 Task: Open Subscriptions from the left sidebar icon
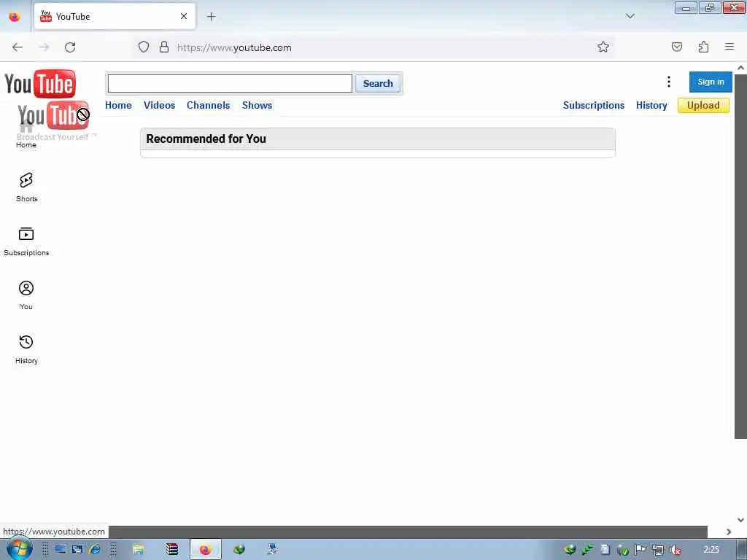(x=26, y=241)
